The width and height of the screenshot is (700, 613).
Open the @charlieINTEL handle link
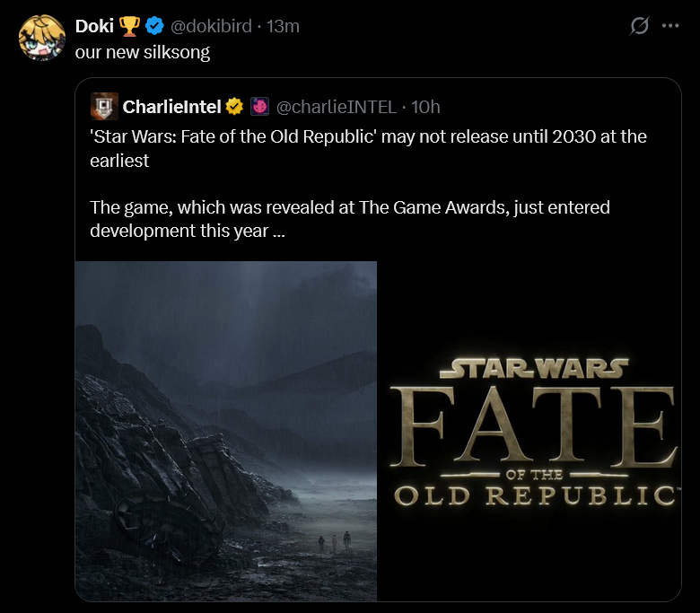coord(337,107)
